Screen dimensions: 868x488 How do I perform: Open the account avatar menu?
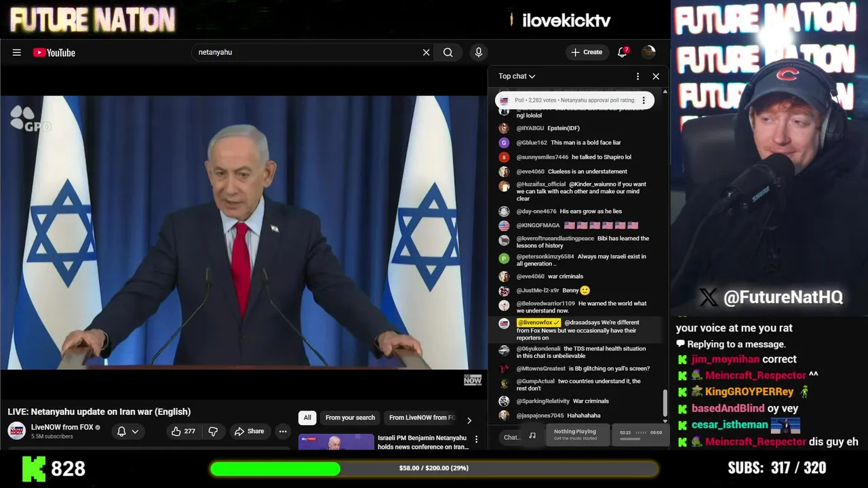pos(648,52)
